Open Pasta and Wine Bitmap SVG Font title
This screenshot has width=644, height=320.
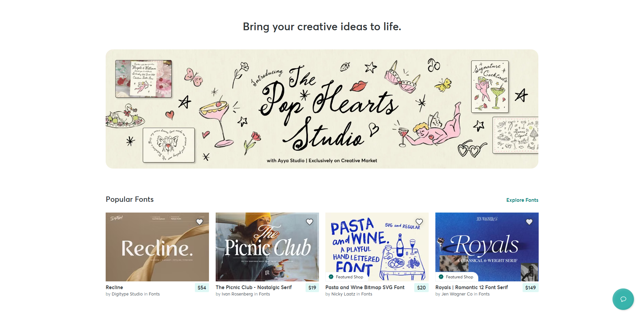pos(365,287)
